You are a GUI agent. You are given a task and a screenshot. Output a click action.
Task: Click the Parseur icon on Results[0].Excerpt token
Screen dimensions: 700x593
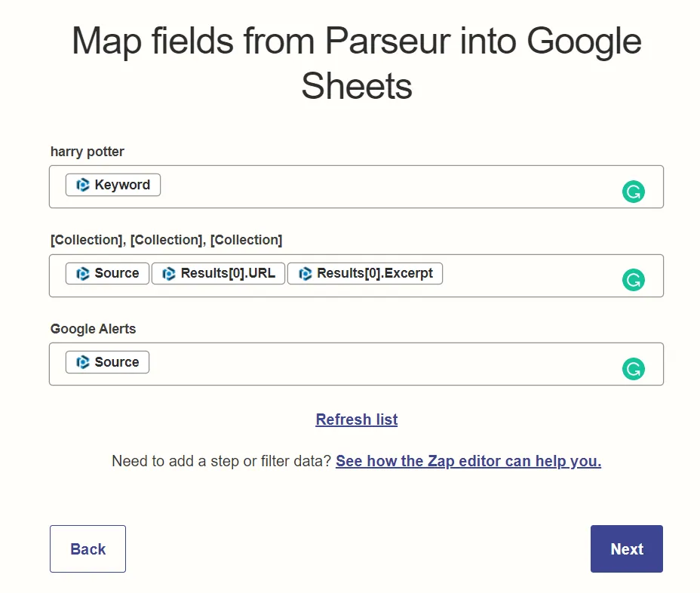[x=305, y=273]
